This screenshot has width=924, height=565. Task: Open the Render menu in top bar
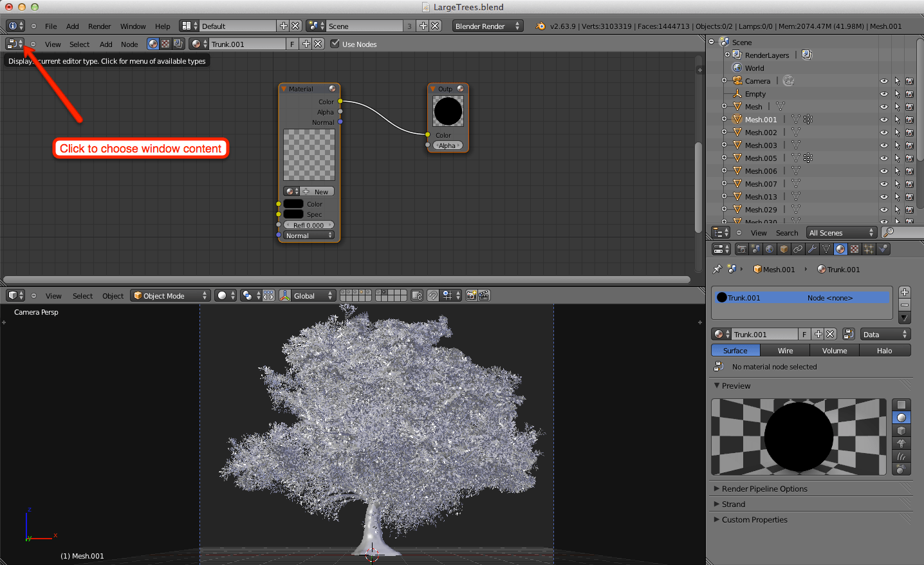[99, 26]
